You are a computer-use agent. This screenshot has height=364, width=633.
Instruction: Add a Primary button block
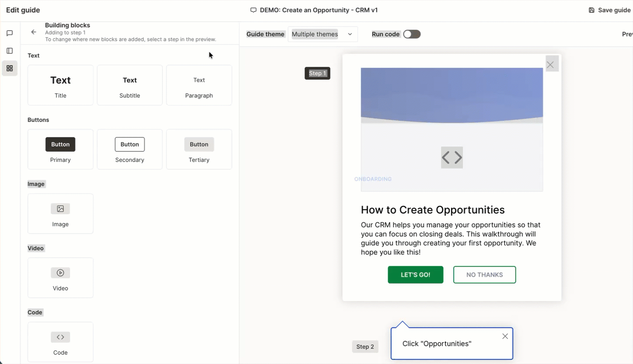(60, 149)
